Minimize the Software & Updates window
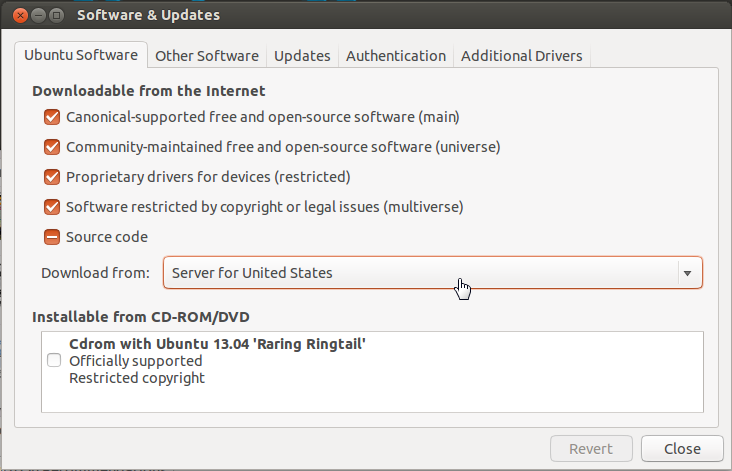732x471 pixels. (36, 15)
